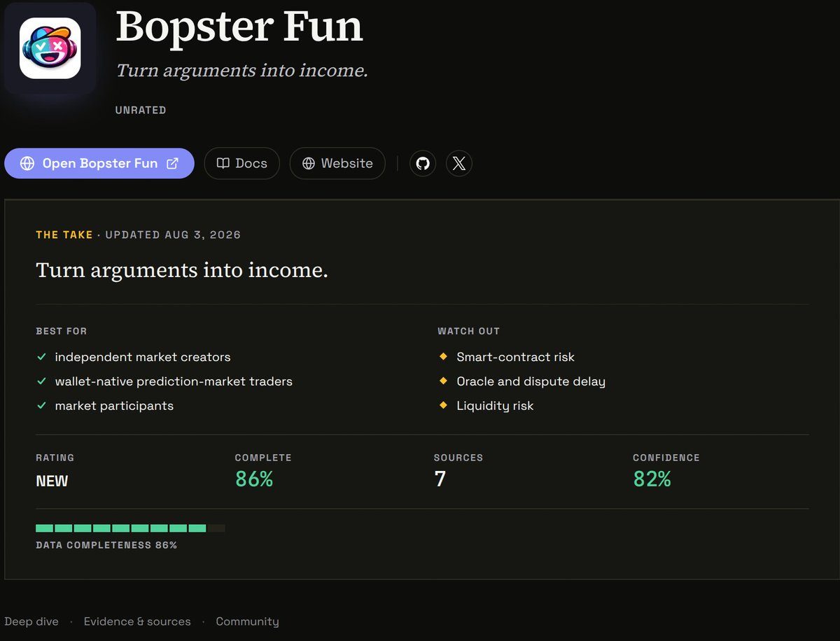The height and width of the screenshot is (641, 840).
Task: Open the X social profile icon
Action: (x=459, y=163)
